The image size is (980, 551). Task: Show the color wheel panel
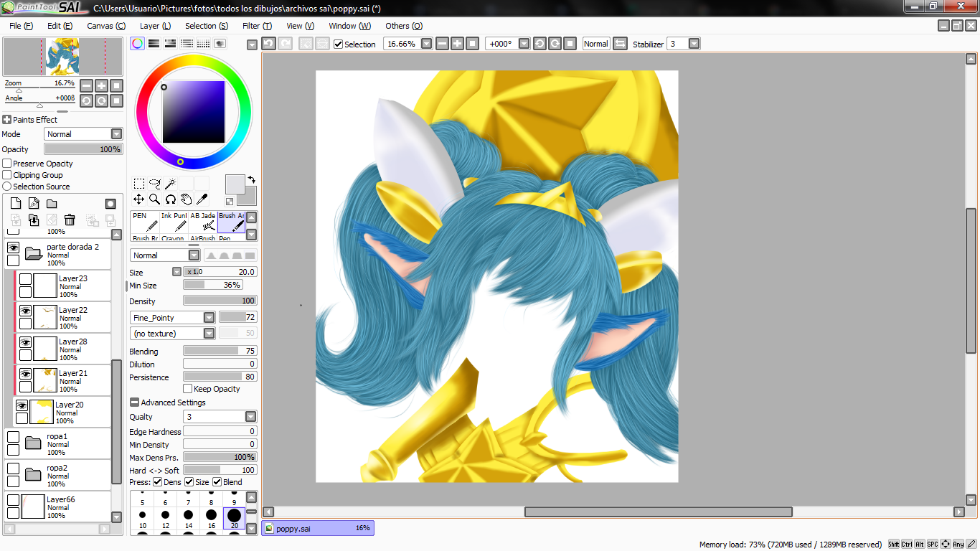coord(136,44)
